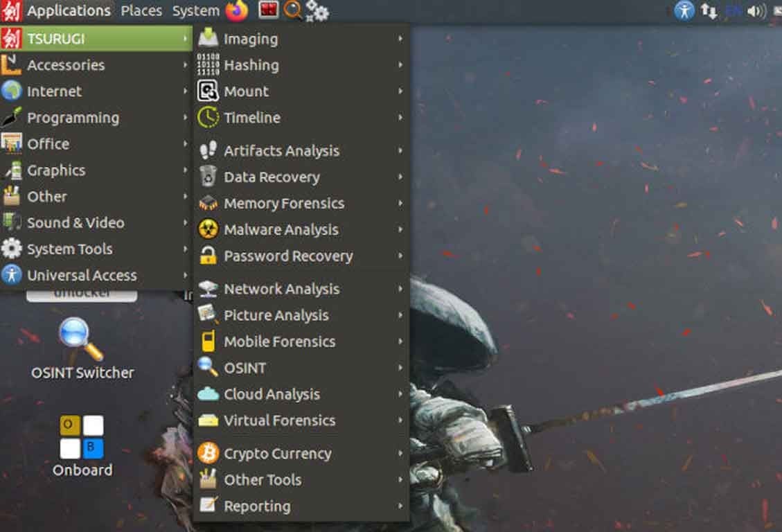Open the Applications menu

tap(68, 11)
